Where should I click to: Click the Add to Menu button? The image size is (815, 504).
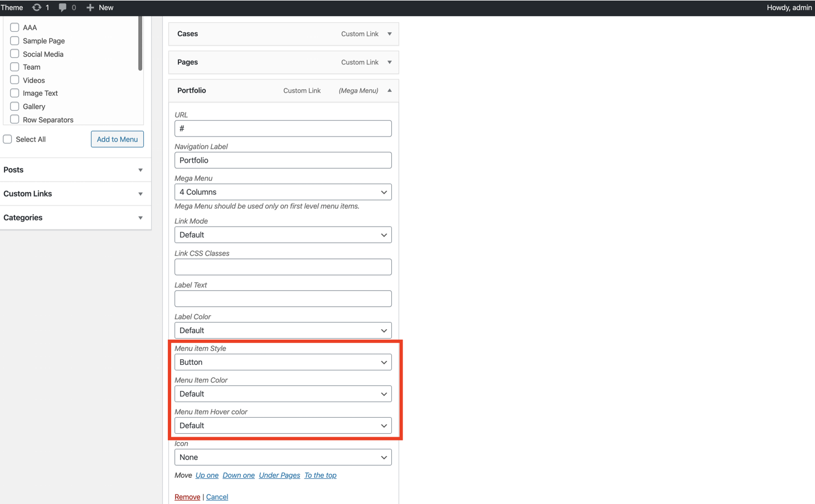[117, 139]
